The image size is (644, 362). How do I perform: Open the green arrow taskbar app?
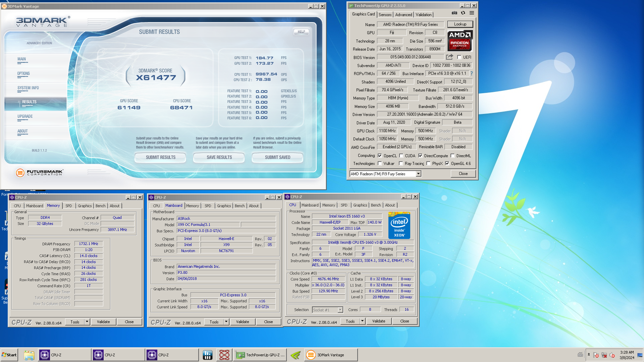296,355
